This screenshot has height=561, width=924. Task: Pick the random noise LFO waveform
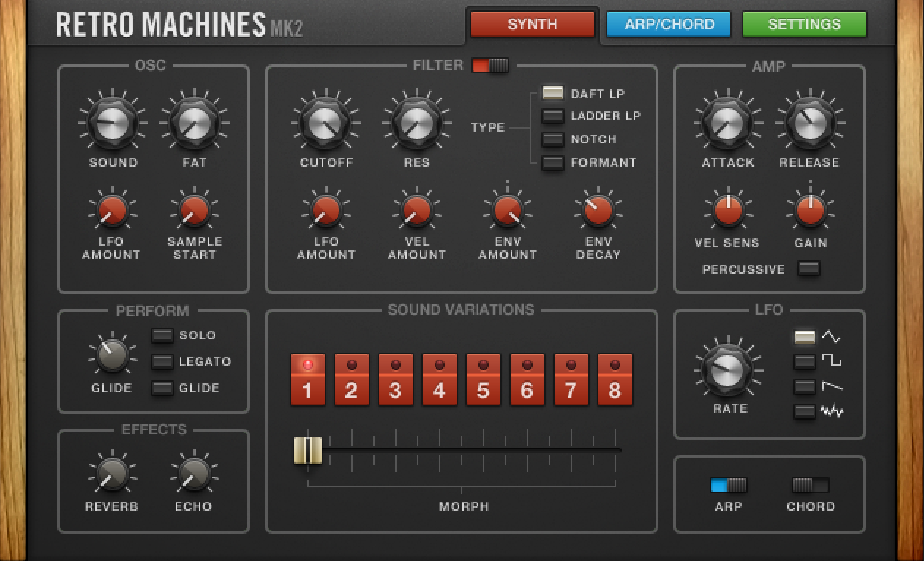click(x=805, y=411)
